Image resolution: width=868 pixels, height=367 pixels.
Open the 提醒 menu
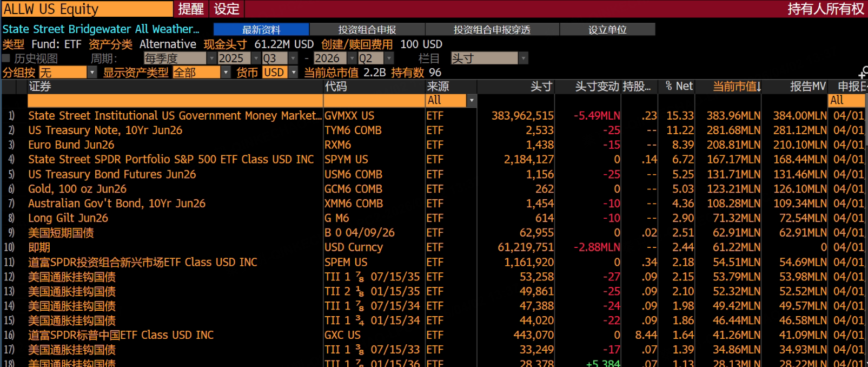pos(191,9)
